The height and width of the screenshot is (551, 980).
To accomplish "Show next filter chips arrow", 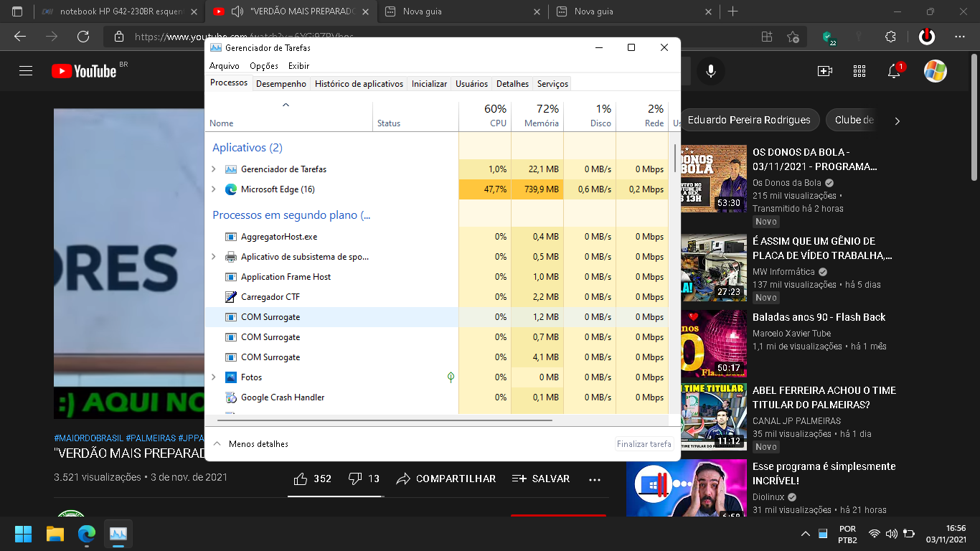I will [x=897, y=121].
